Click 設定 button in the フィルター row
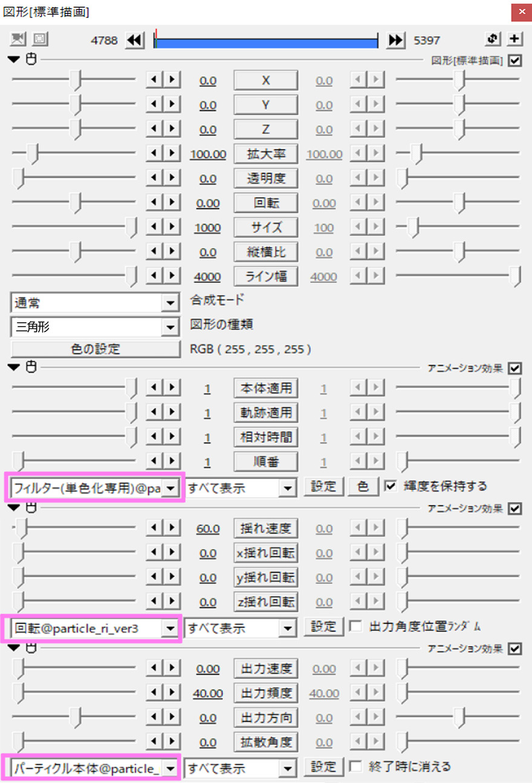532x783 pixels. (323, 486)
